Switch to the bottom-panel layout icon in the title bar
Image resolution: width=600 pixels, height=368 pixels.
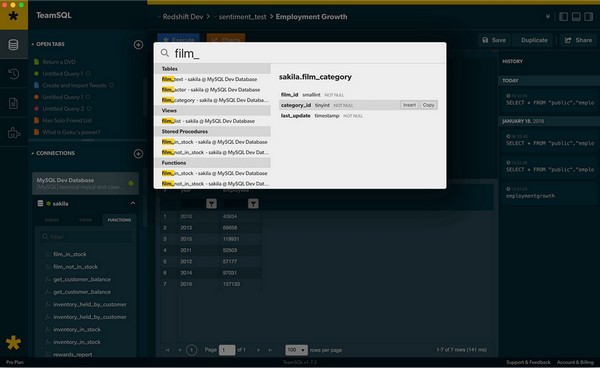(x=576, y=17)
